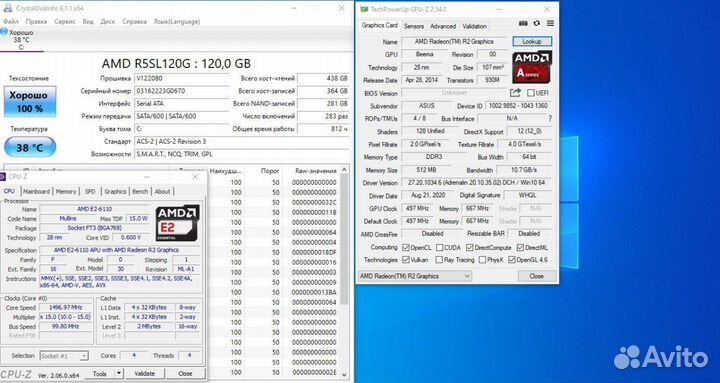720x383 pixels.
Task: Click the Driver Version field in GPU-Z
Action: 477,183
